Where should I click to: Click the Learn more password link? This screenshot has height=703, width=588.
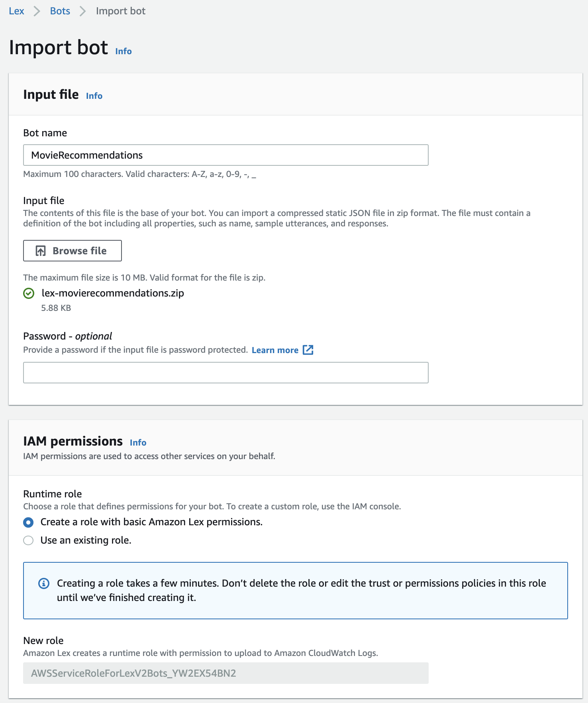click(275, 350)
